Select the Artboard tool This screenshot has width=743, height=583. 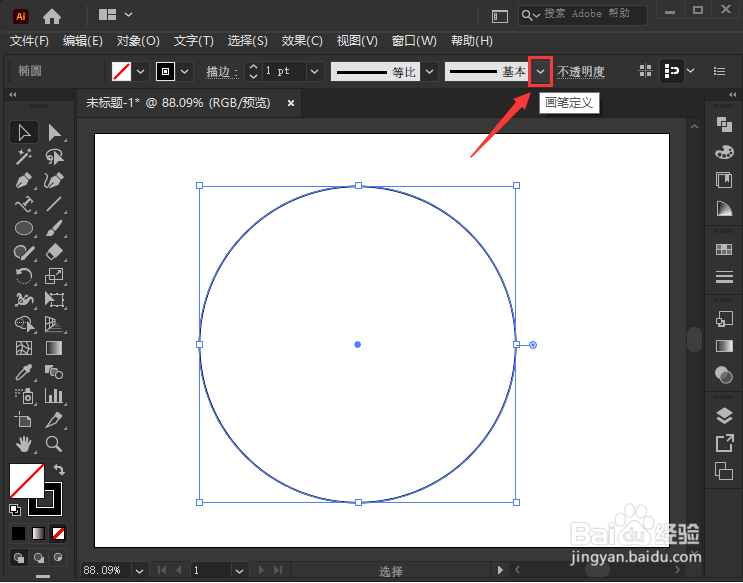coord(24,420)
